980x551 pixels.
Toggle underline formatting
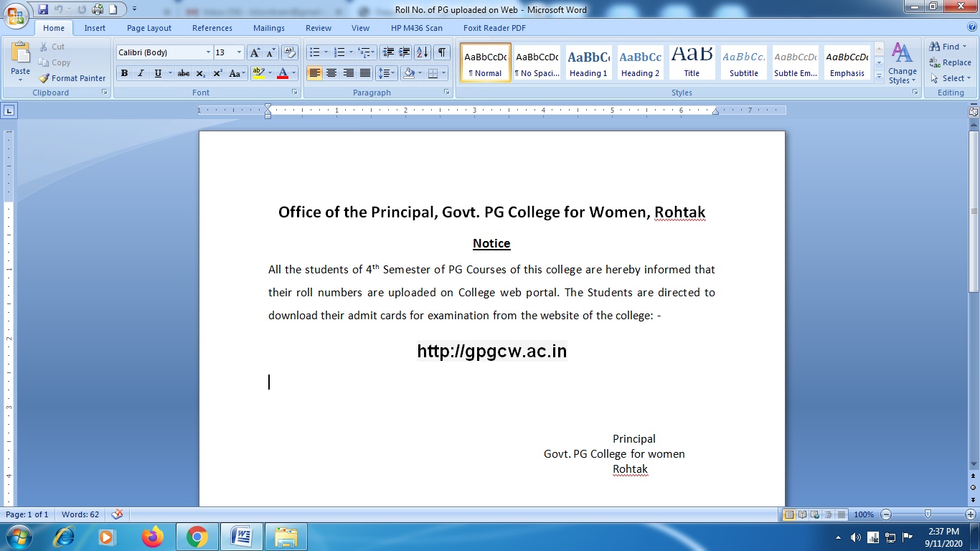pyautogui.click(x=158, y=73)
